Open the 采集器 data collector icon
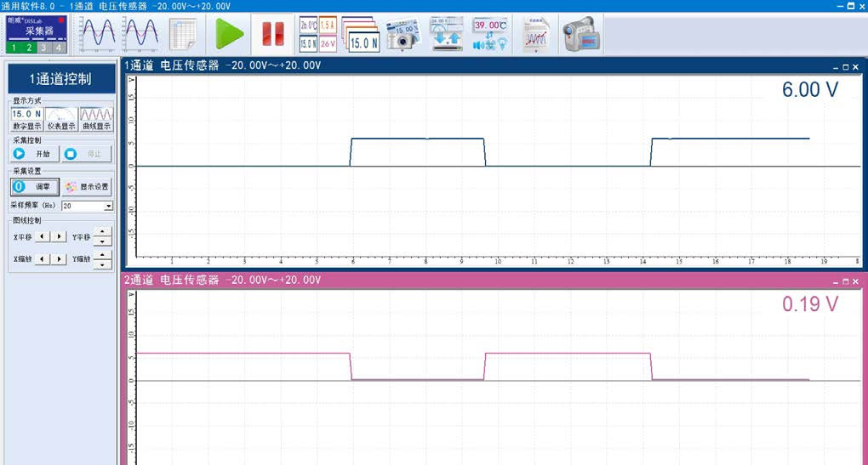The image size is (868, 465). point(37,34)
